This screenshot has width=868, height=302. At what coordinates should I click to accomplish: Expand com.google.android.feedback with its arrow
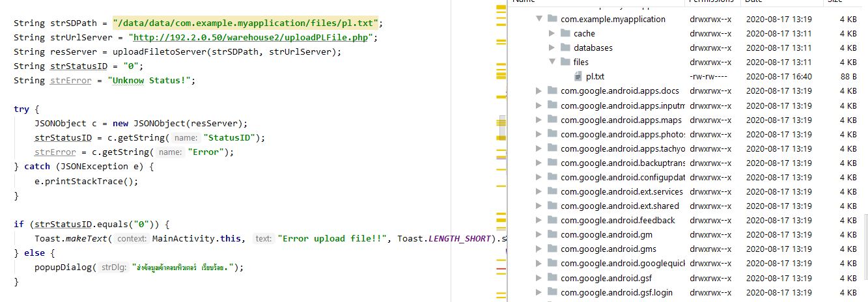(539, 220)
